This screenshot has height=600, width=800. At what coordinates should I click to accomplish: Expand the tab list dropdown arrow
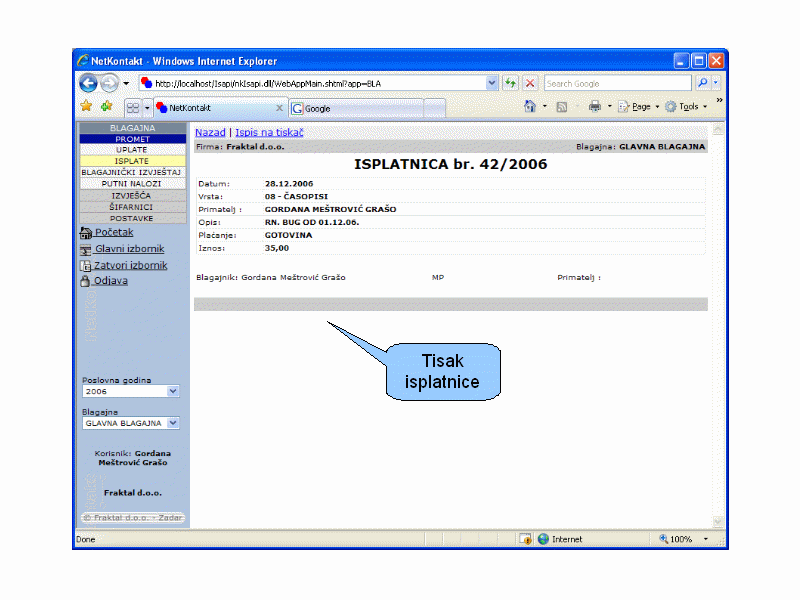pyautogui.click(x=147, y=108)
